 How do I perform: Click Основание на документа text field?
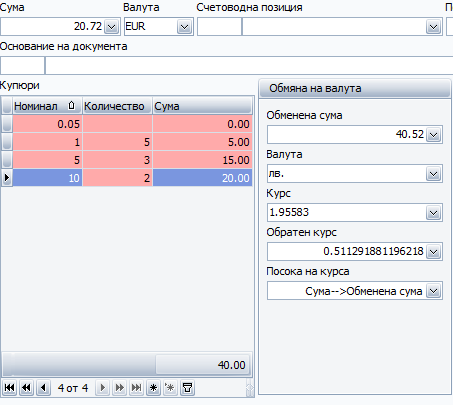[249, 66]
